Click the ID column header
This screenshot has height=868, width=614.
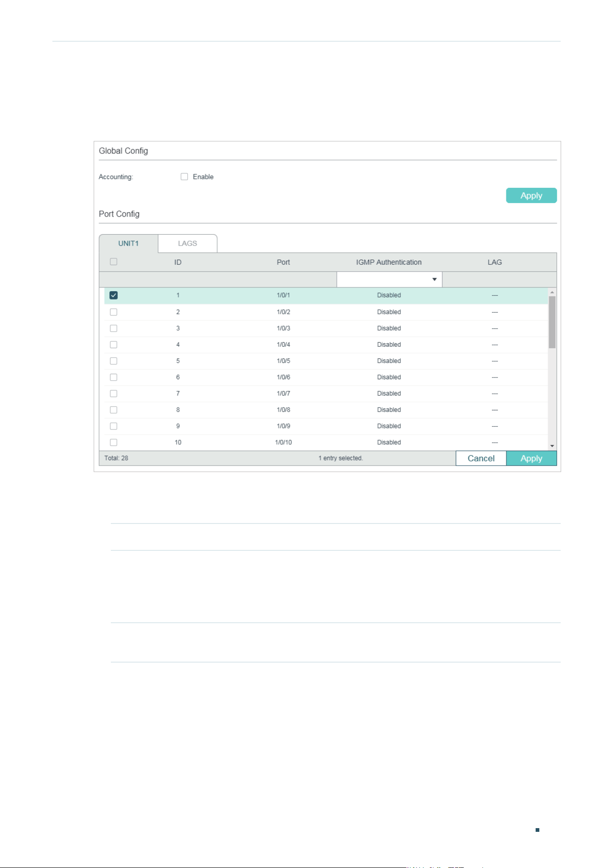[x=178, y=262]
